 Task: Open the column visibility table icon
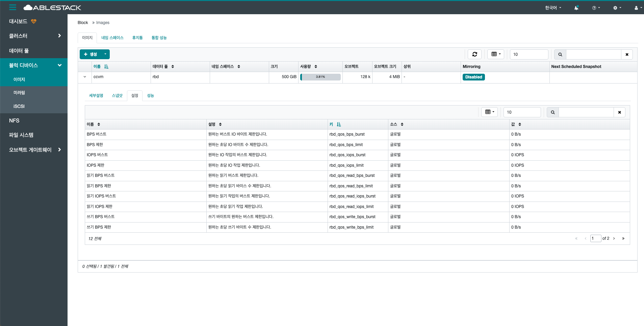pos(495,54)
